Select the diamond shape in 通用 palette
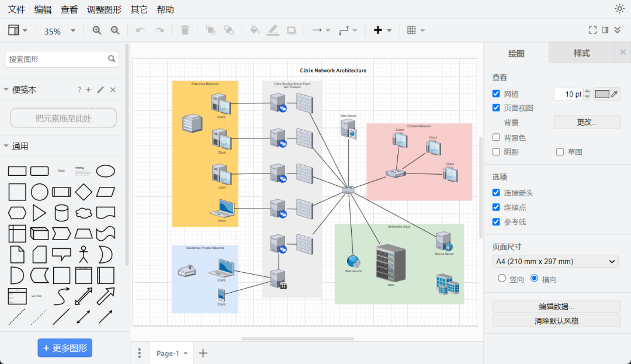The image size is (631, 364). (84, 192)
